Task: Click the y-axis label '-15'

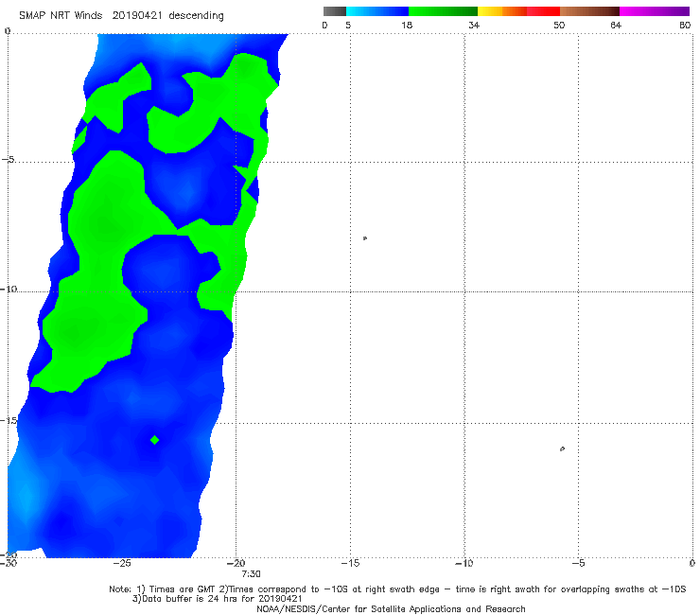Action: 9,421
